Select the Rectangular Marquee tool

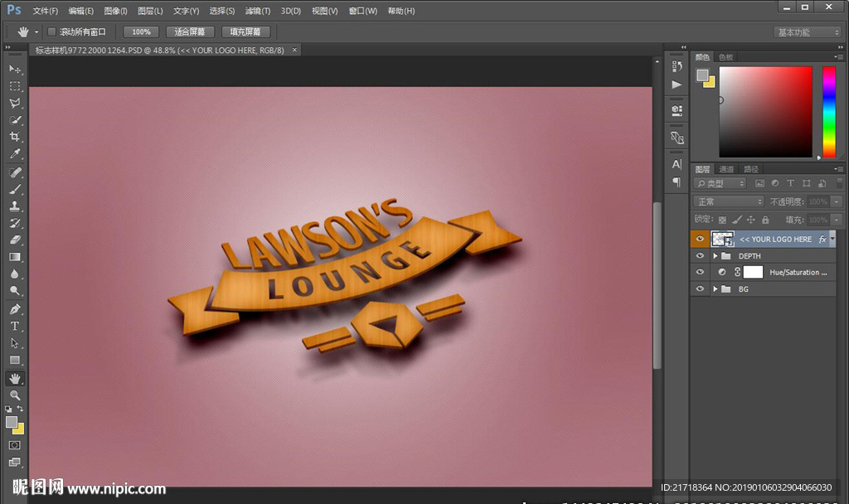15,86
